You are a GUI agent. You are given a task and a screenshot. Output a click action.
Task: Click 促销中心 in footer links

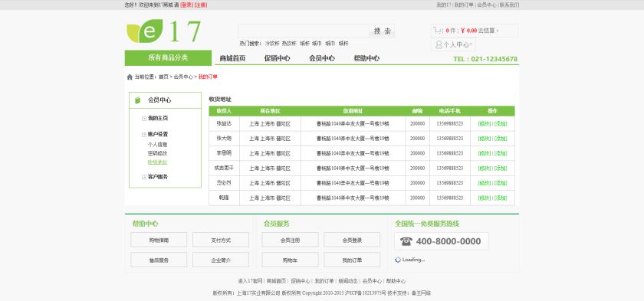pos(301,281)
